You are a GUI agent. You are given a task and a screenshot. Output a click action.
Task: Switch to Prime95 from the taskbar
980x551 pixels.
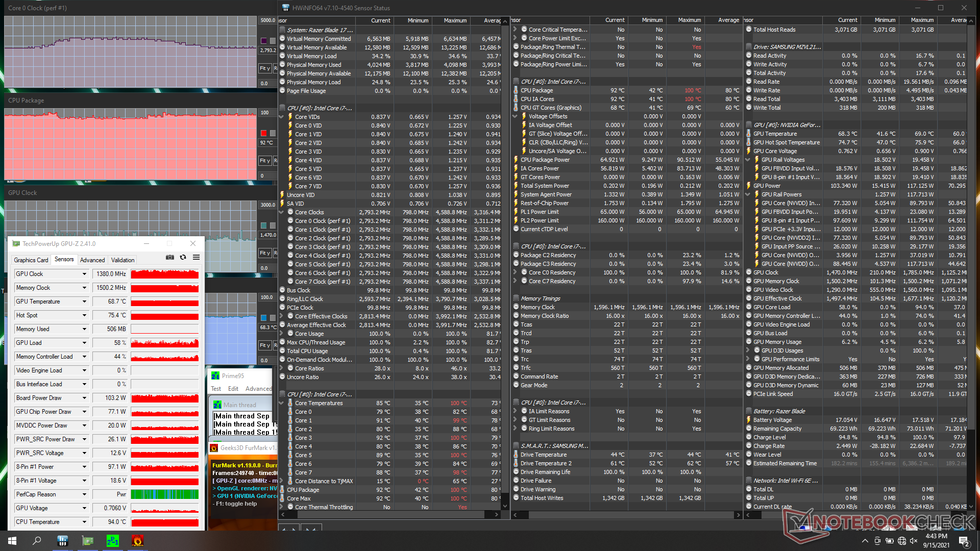pyautogui.click(x=113, y=541)
